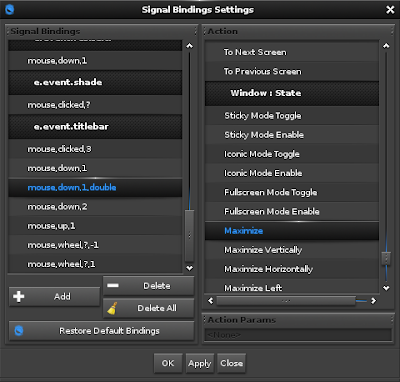Click the Enlightenment logo in title bar

pos(10,9)
